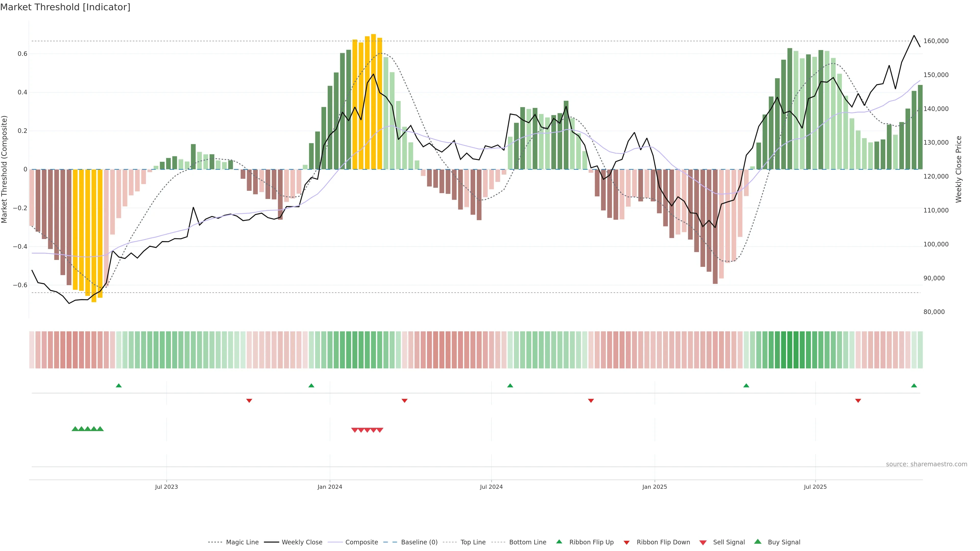Viewport: 980px width, 551px height.
Task: Click the Jan 2024 axis label
Action: [x=330, y=487]
